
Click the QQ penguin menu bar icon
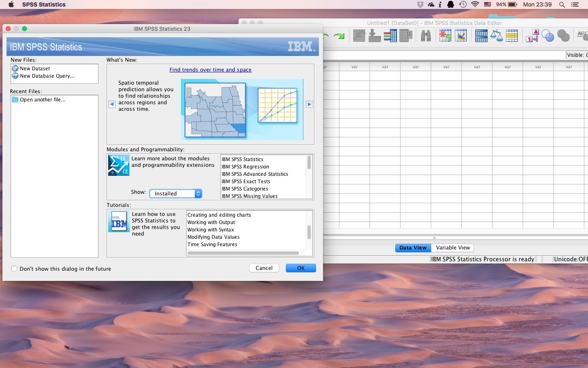pyautogui.click(x=450, y=4)
